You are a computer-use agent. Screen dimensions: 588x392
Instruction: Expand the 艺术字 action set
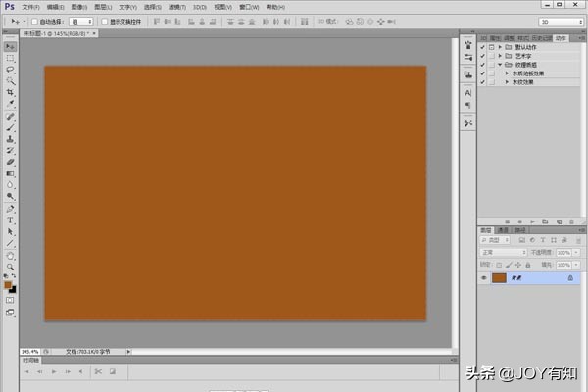[x=500, y=56]
